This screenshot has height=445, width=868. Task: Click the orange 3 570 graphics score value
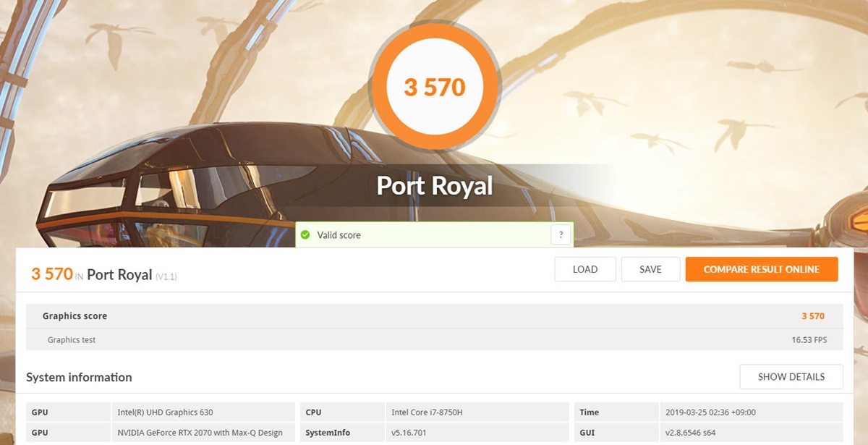[812, 316]
